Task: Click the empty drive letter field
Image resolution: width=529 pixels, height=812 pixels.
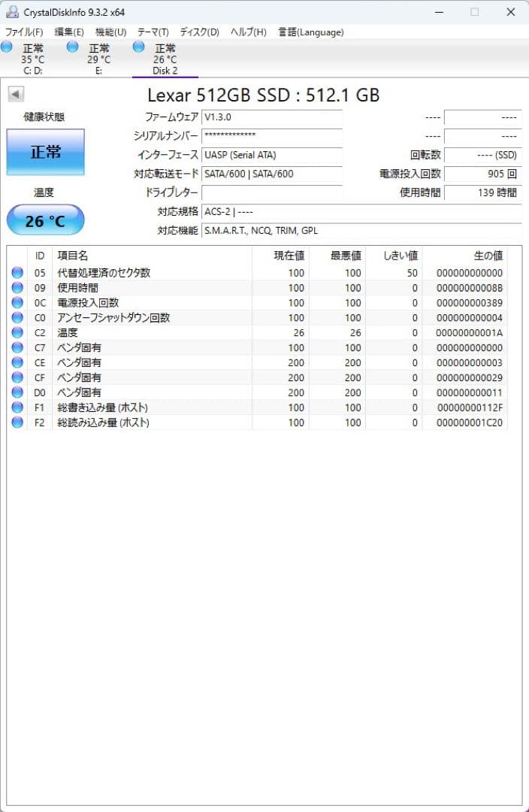Action: tap(272, 192)
